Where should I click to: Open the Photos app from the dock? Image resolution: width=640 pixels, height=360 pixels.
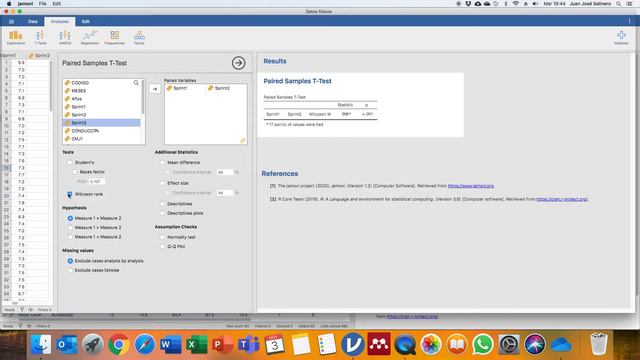pyautogui.click(x=431, y=344)
